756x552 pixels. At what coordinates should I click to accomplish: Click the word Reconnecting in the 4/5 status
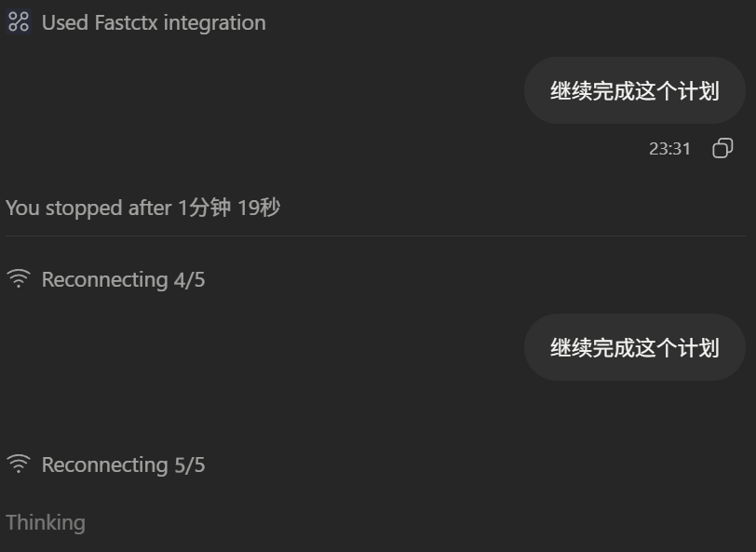(104, 279)
